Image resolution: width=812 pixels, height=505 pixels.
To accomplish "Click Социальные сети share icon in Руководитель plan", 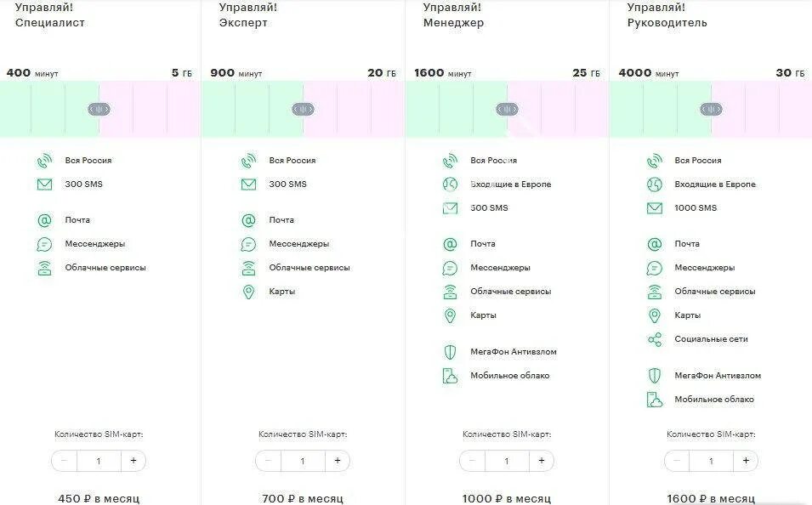I will [x=654, y=339].
